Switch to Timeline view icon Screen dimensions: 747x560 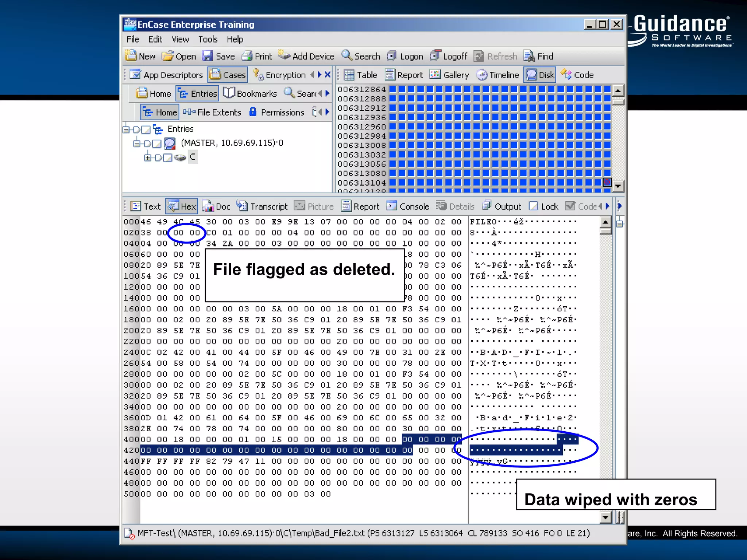(482, 75)
